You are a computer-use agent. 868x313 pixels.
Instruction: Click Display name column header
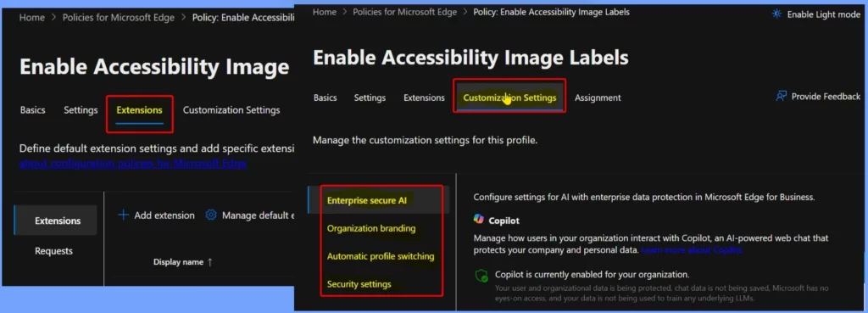point(178,262)
